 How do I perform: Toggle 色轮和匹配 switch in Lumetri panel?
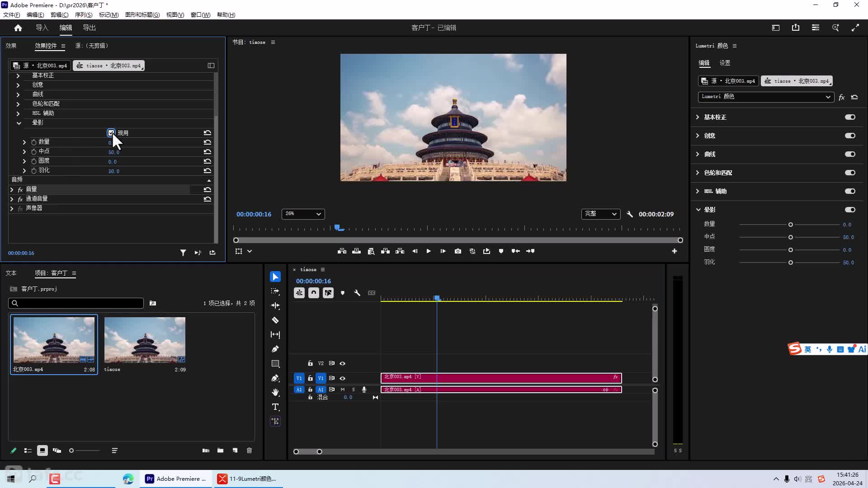click(850, 173)
